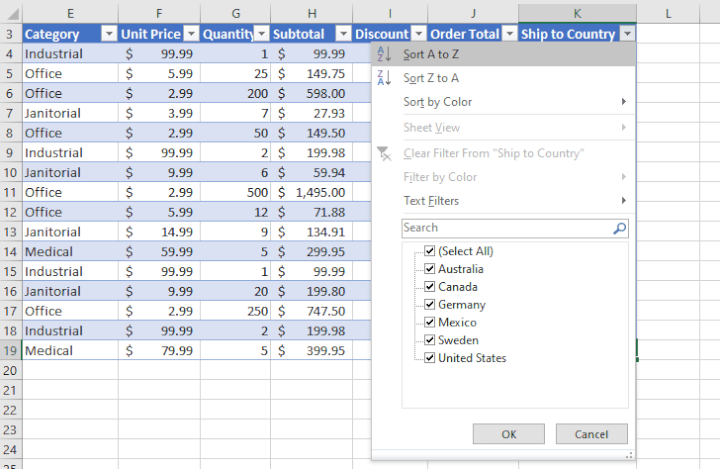Select the column L header
The image size is (720, 469).
click(x=668, y=11)
